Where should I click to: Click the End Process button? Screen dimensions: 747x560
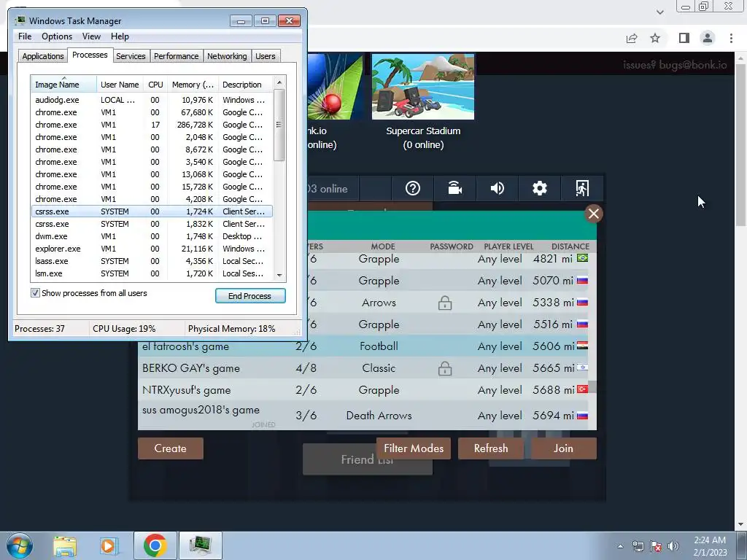click(x=250, y=296)
